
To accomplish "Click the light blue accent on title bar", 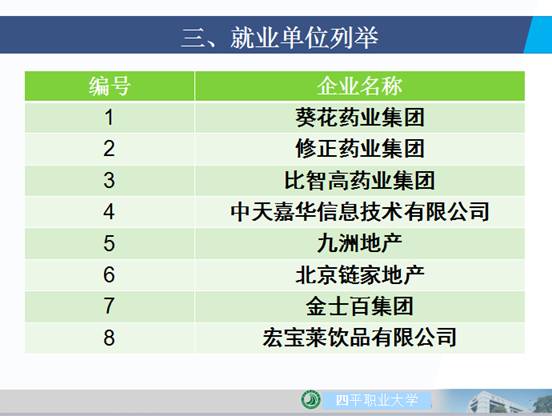I will pos(539,35).
